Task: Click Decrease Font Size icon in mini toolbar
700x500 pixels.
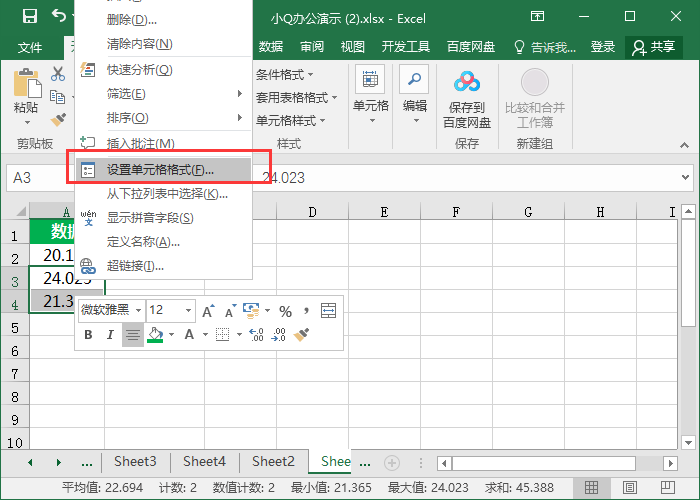Action: (x=230, y=311)
